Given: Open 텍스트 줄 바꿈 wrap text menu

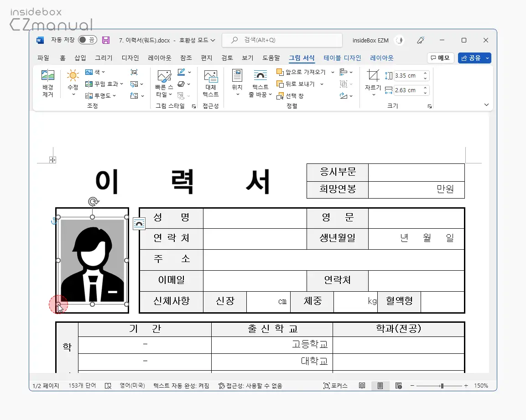Looking at the screenshot, I should tap(260, 83).
